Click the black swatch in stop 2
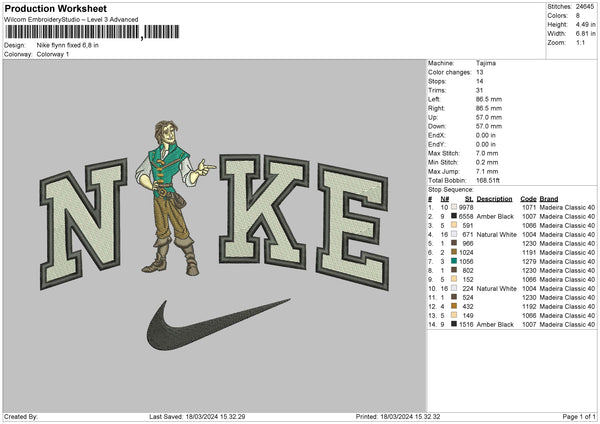 456,216
